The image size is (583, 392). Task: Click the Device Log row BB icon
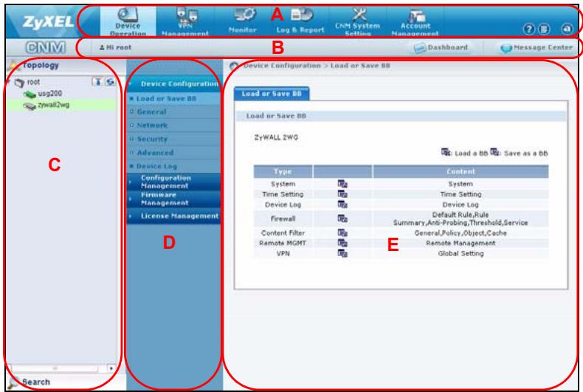pyautogui.click(x=342, y=204)
